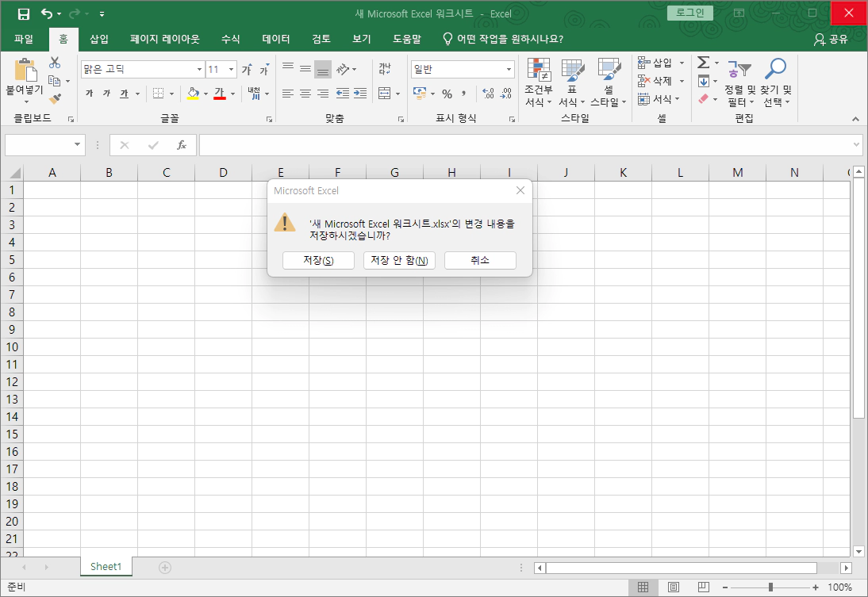Switch to the 삽입 Insert tab

click(99, 40)
